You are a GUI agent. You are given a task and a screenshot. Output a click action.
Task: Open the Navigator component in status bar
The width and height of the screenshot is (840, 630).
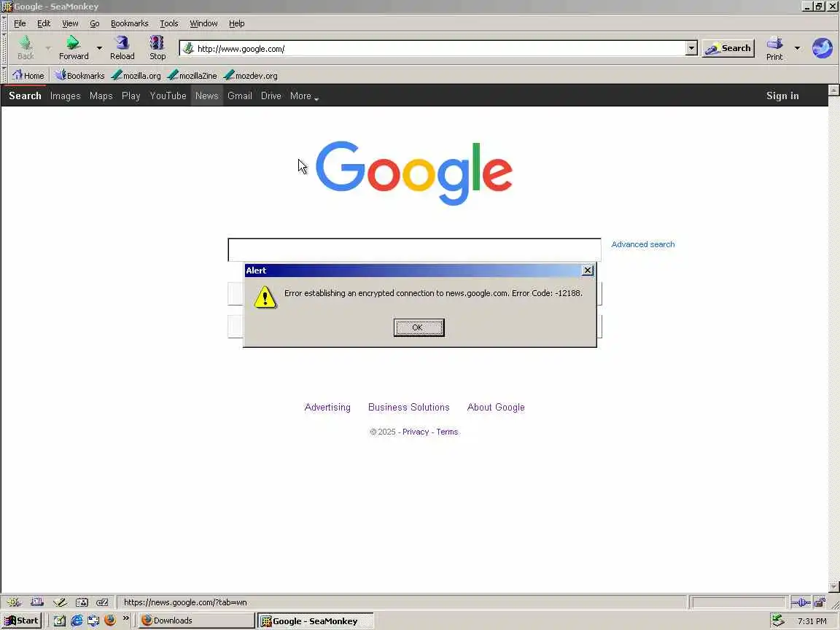(13, 602)
